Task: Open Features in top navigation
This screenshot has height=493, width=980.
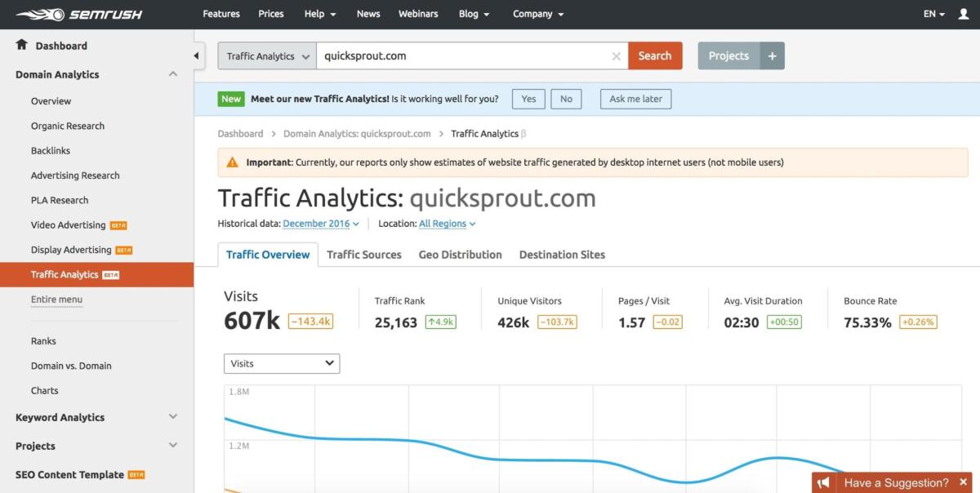Action: coord(221,14)
